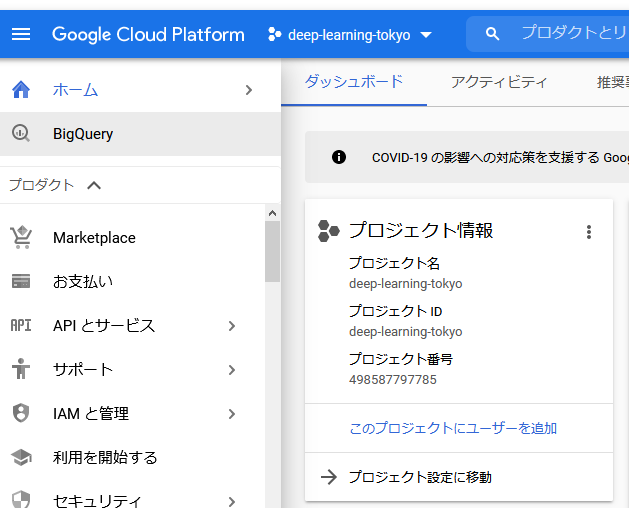The width and height of the screenshot is (629, 508).
Task: Click the BigQuery icon
Action: [x=21, y=133]
